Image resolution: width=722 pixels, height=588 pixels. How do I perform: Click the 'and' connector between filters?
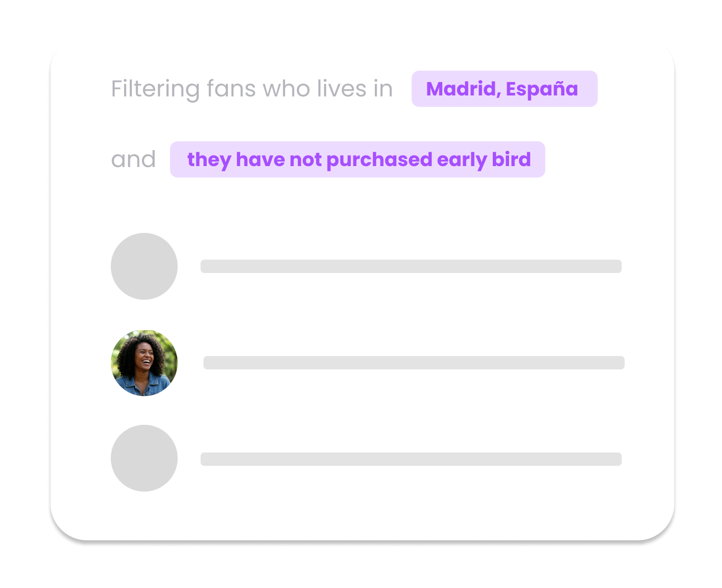coord(133,159)
